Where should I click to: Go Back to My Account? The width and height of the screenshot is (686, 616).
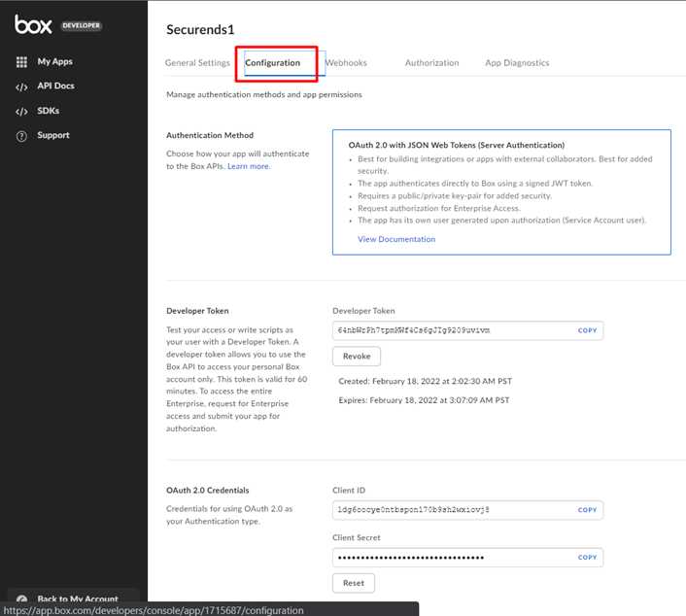coord(74,599)
